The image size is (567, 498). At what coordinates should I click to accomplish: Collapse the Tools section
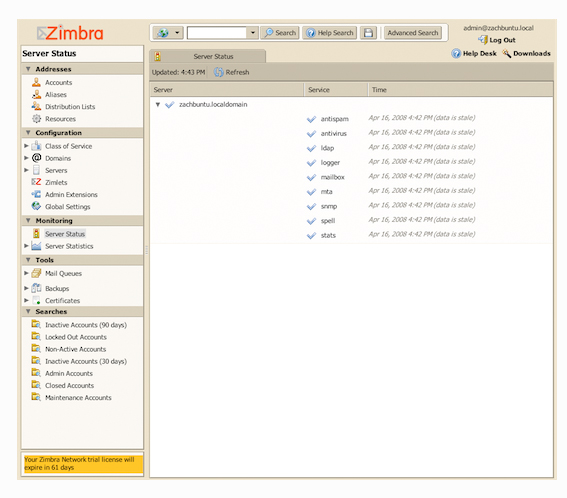[28, 260]
